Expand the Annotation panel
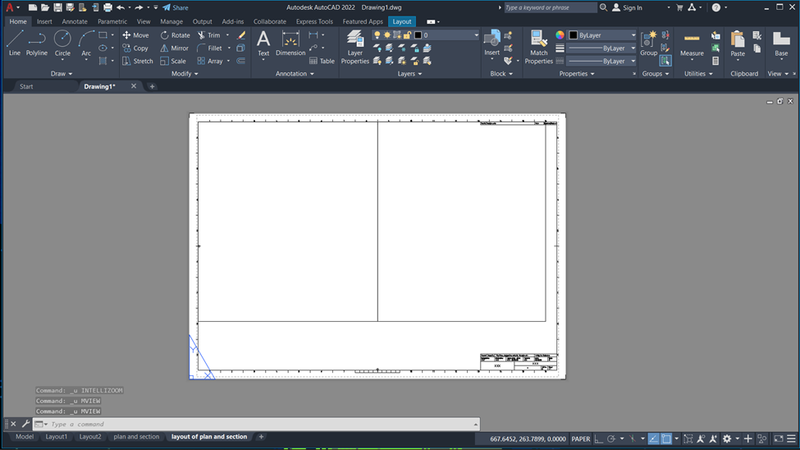The image size is (800, 450). [295, 73]
